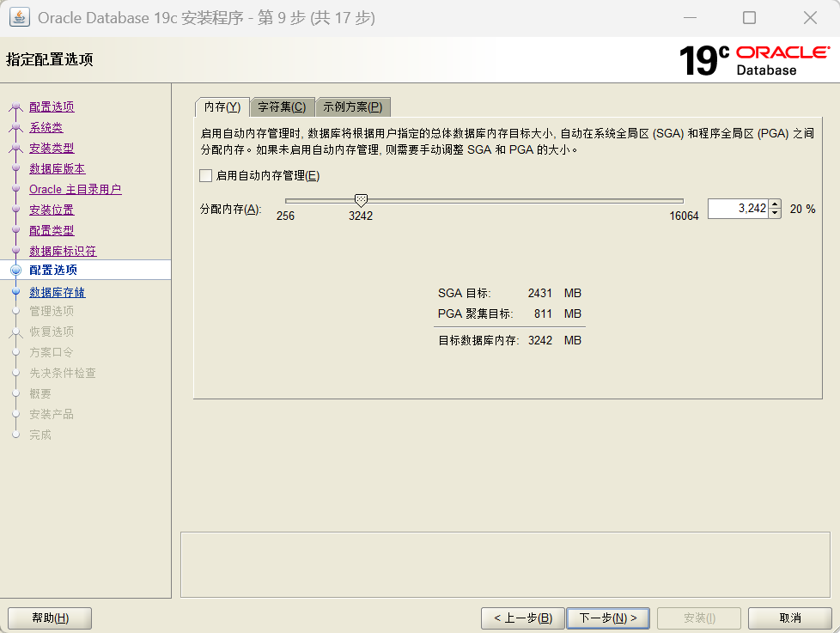This screenshot has height=633, width=840.
Task: Switch to the 示例方案(P) tab
Action: (352, 107)
